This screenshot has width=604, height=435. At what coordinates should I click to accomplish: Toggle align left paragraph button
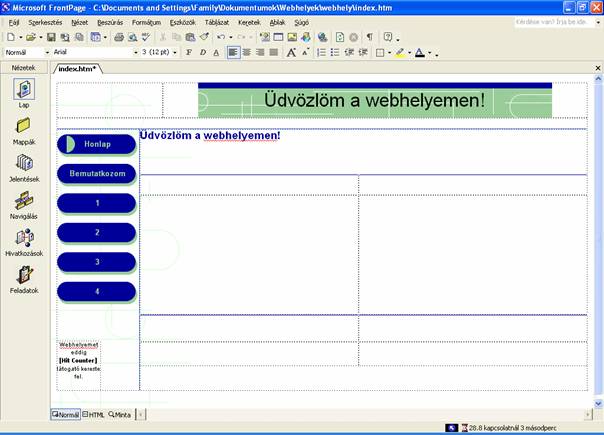coord(233,52)
